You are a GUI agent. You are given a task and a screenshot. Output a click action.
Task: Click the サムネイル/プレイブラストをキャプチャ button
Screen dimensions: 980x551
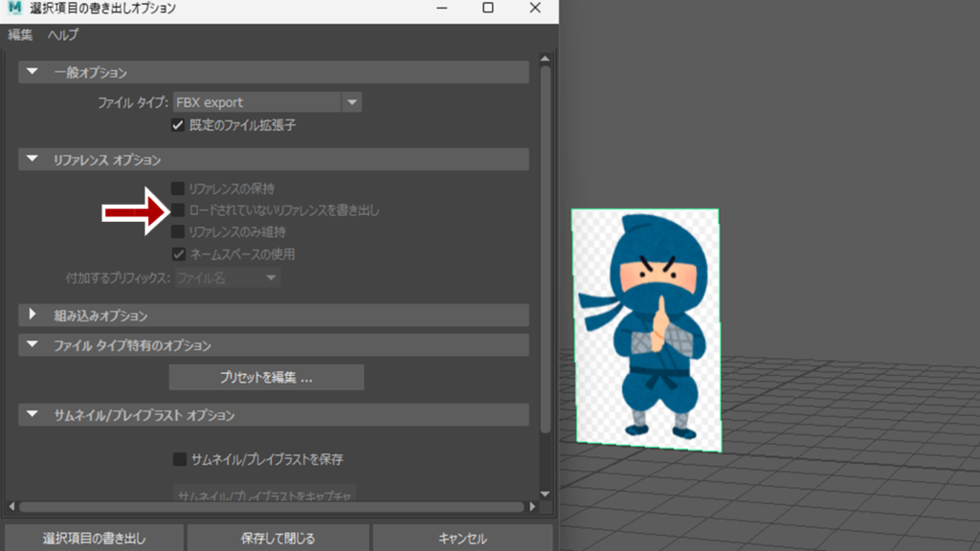[264, 494]
